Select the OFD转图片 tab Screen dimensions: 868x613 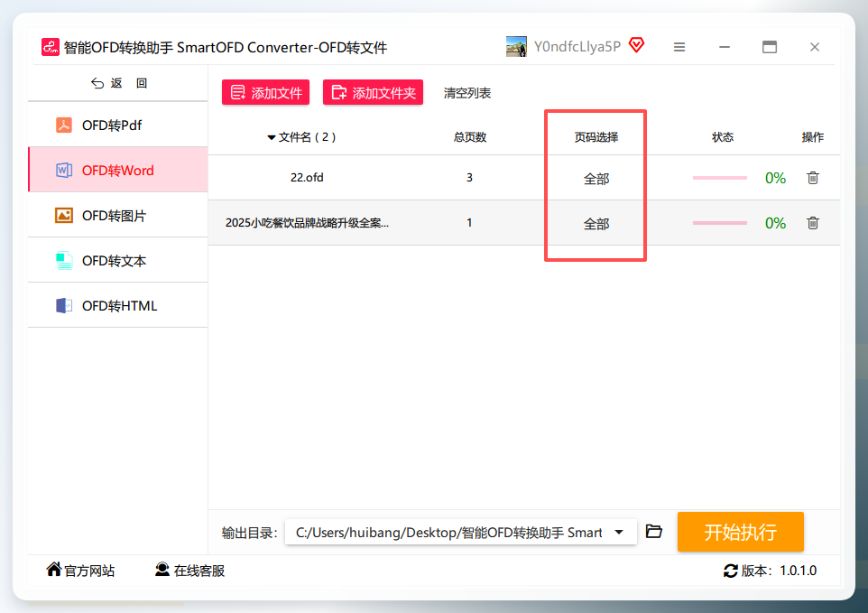coord(118,216)
